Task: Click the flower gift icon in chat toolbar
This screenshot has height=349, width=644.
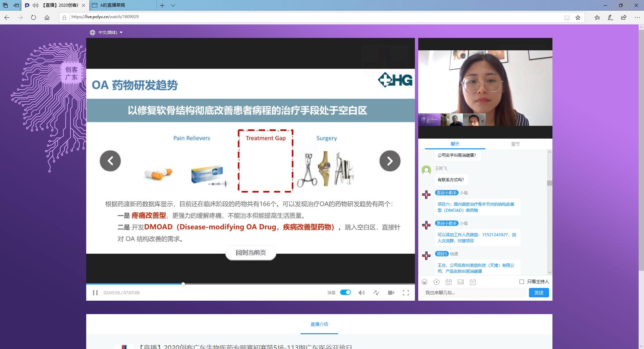Action: point(437,282)
